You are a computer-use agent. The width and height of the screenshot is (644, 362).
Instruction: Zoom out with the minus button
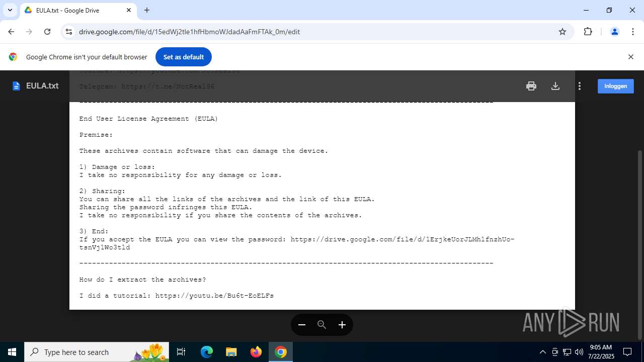[x=302, y=325]
